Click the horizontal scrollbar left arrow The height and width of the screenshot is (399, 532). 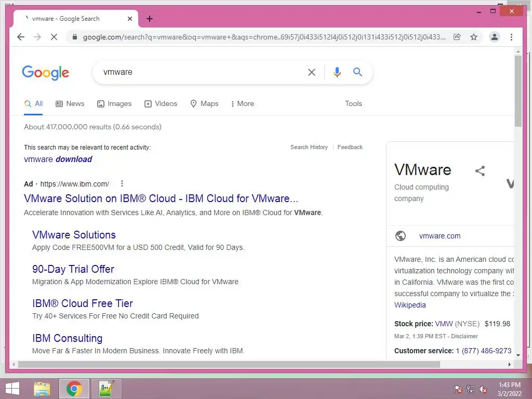point(14,364)
